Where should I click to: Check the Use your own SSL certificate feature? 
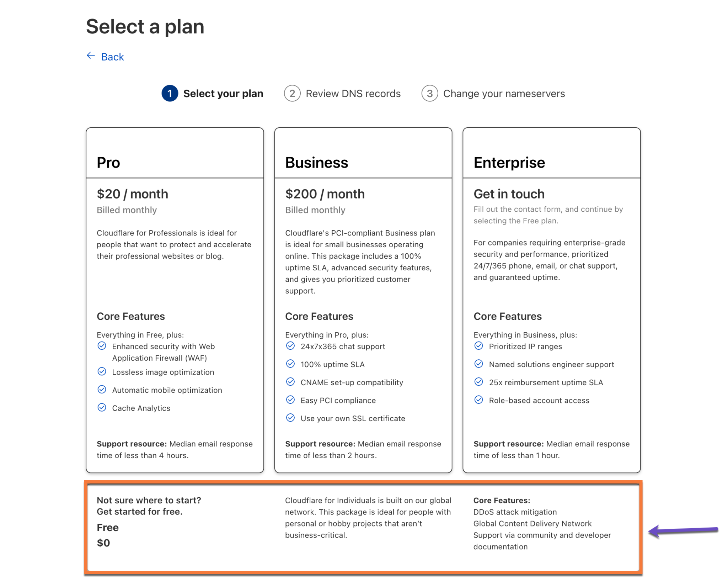coord(290,418)
